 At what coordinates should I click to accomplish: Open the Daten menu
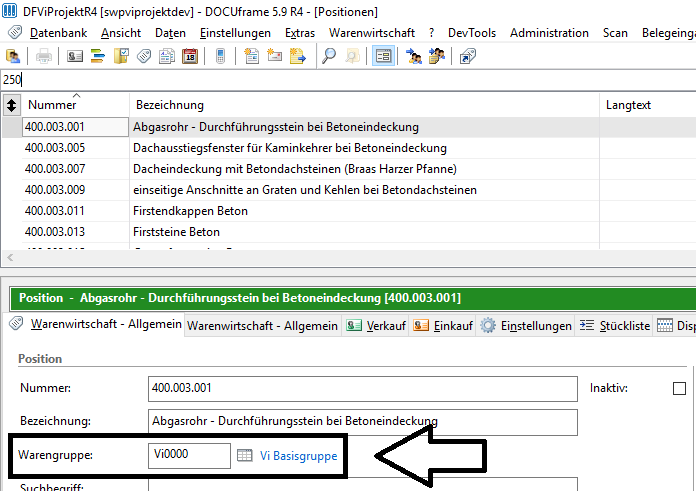(170, 33)
